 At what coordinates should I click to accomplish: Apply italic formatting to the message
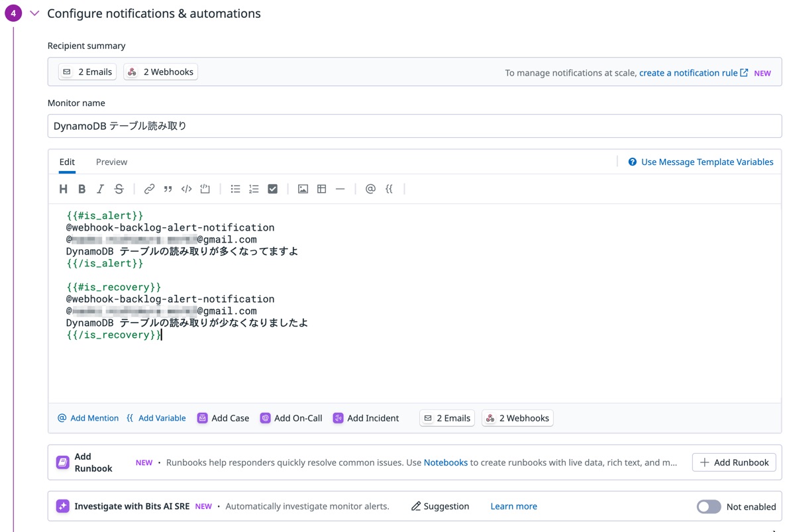(100, 189)
